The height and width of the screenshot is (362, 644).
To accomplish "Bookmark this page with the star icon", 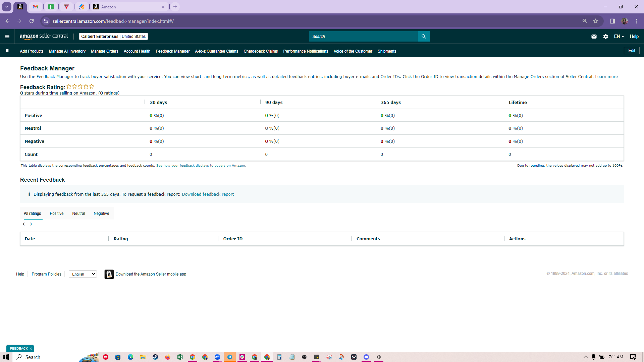I will tap(596, 21).
